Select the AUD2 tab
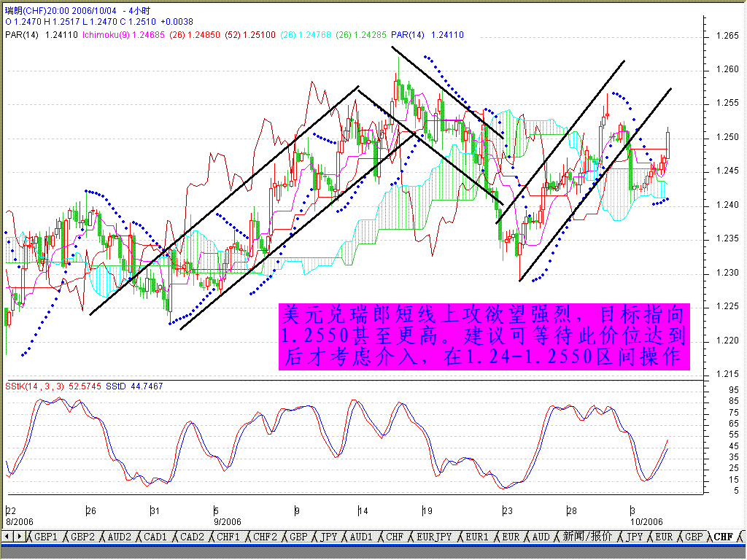Screen dimensions: 747x560 (119, 537)
